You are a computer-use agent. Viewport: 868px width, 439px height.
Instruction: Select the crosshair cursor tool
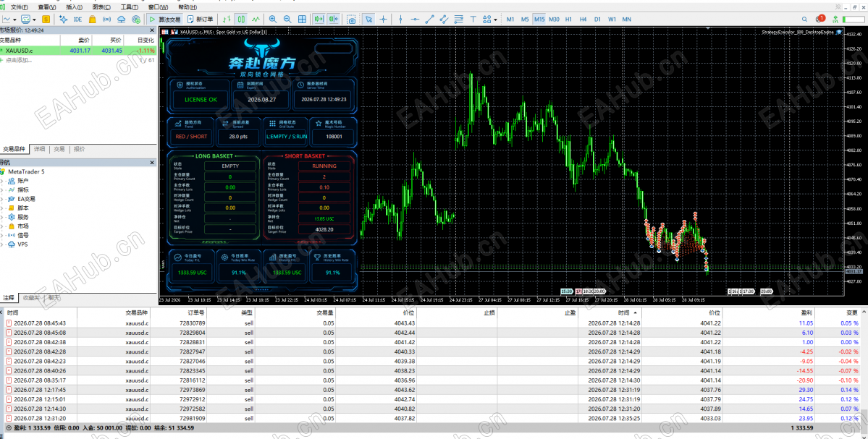tap(383, 20)
